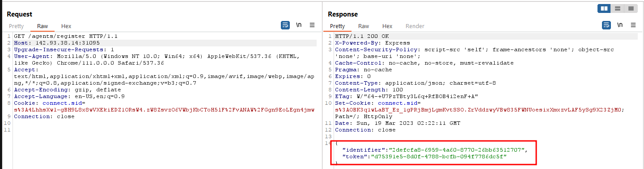644x169 pixels.
Task: Click the 'Content-Length: 100' header
Action: click(x=369, y=90)
